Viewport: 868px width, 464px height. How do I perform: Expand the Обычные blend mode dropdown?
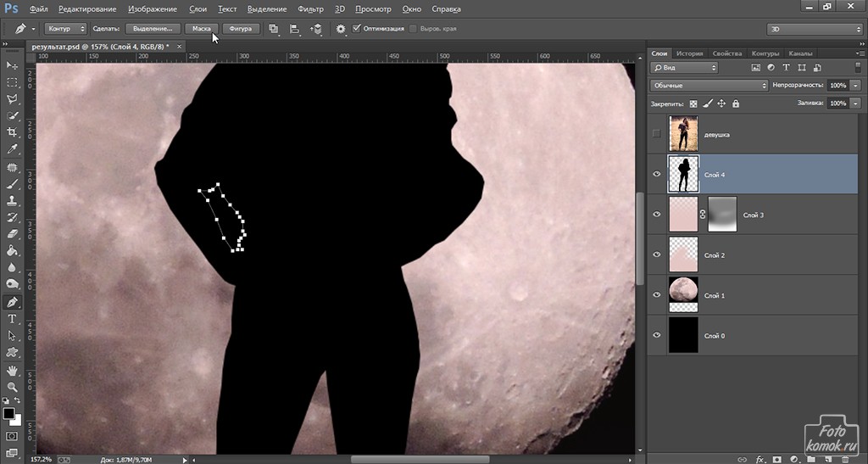[709, 86]
